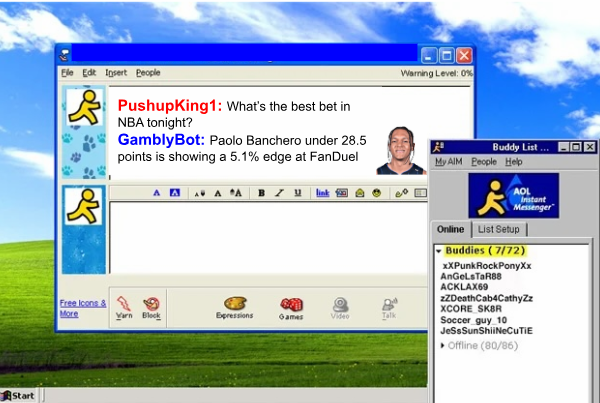Click the key signature icon in the toolbar
This screenshot has height=403, width=600.
[401, 193]
